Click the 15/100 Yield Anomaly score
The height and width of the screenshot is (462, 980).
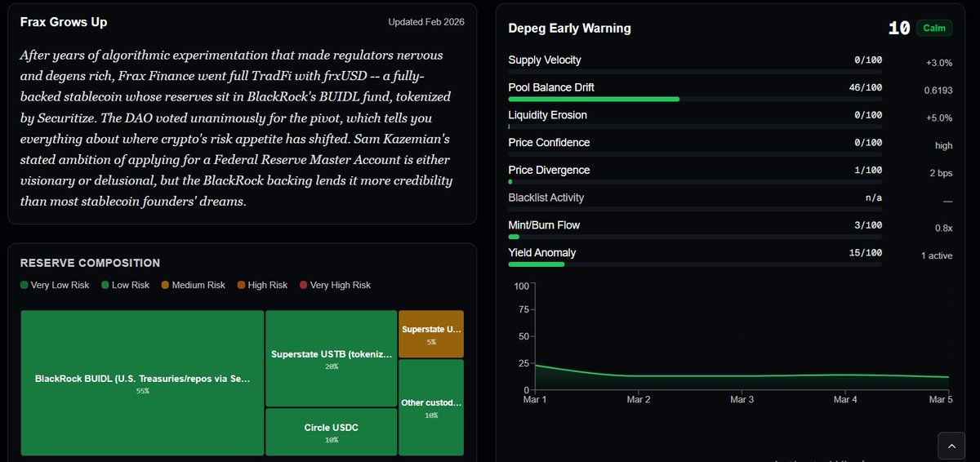866,252
